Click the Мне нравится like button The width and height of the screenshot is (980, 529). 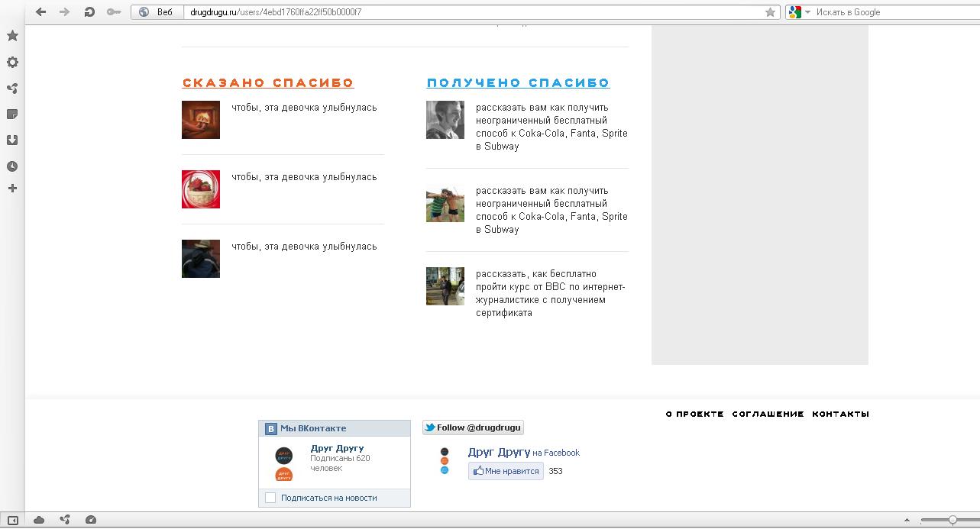tap(506, 471)
